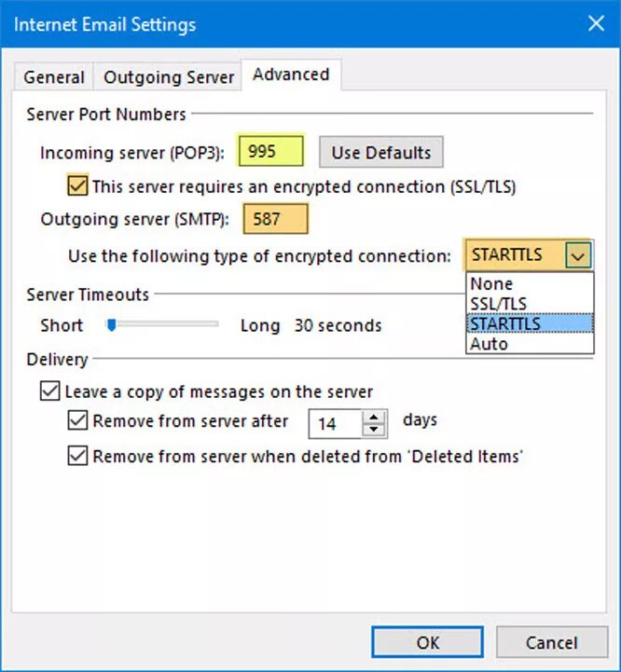Collapse the encrypted connection type dropdown arrow
This screenshot has height=672, width=621.
click(578, 255)
